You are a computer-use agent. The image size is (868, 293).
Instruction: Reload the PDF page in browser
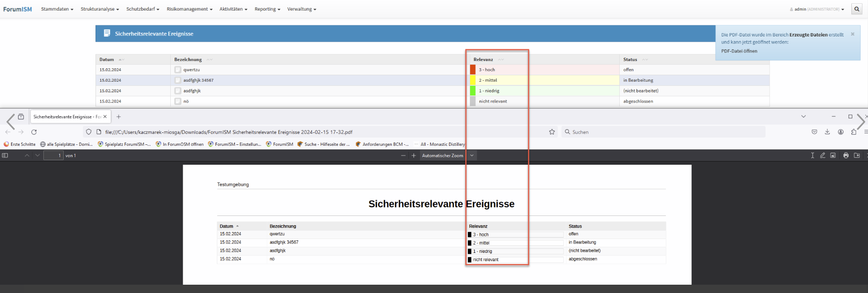34,132
